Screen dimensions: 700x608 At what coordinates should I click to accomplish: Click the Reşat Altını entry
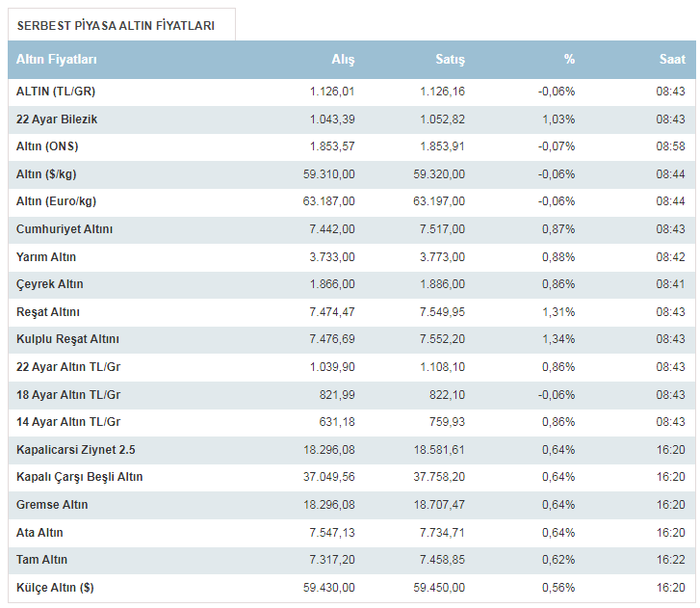pos(48,312)
